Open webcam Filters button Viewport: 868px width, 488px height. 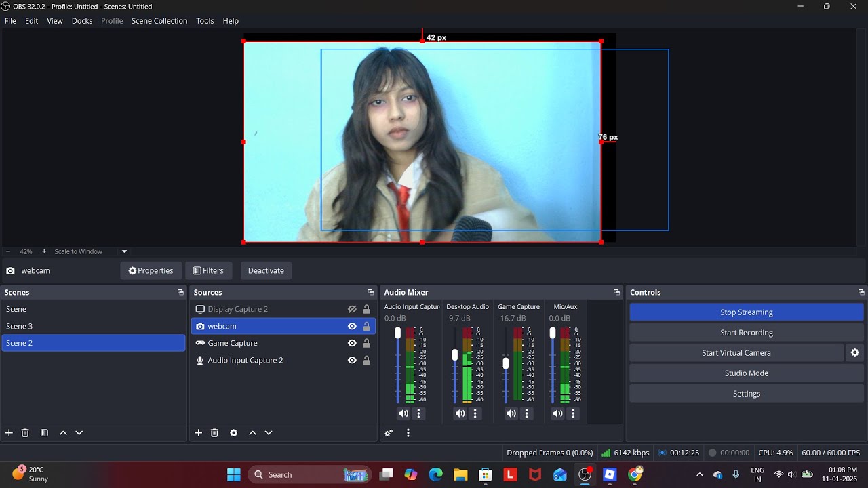[x=208, y=270]
